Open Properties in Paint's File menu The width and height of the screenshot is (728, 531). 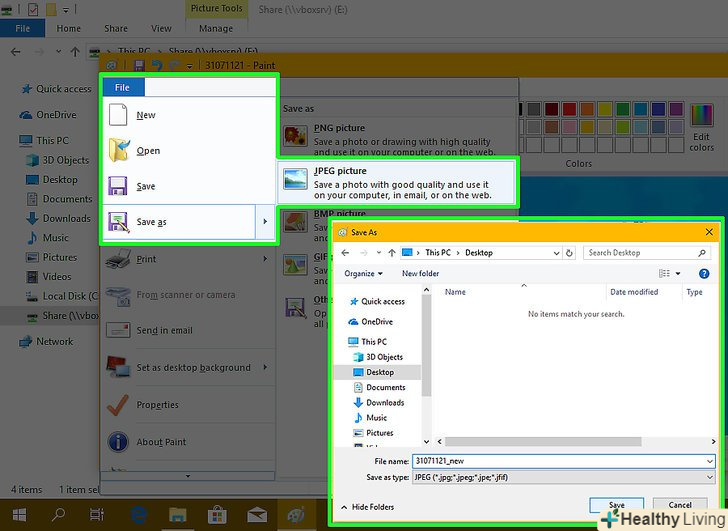pyautogui.click(x=188, y=405)
